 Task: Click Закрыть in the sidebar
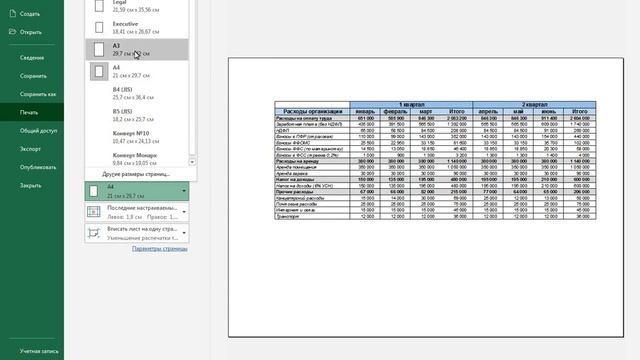click(31, 185)
